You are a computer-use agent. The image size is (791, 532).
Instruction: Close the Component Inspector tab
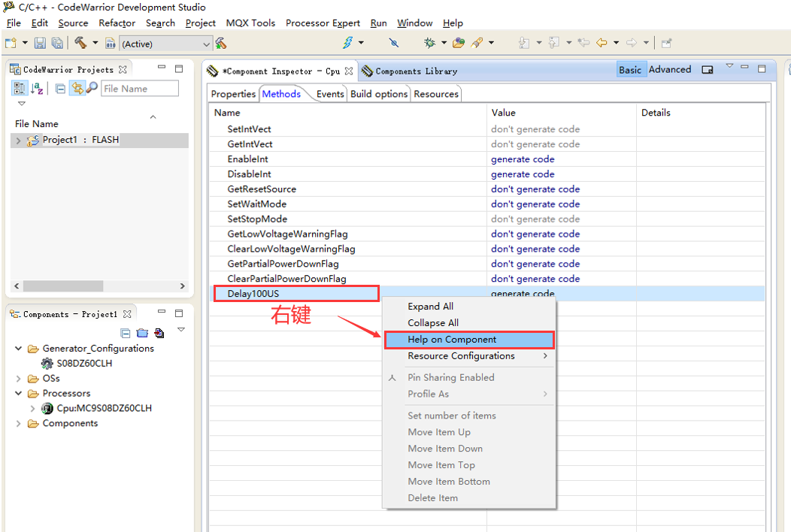[349, 71]
